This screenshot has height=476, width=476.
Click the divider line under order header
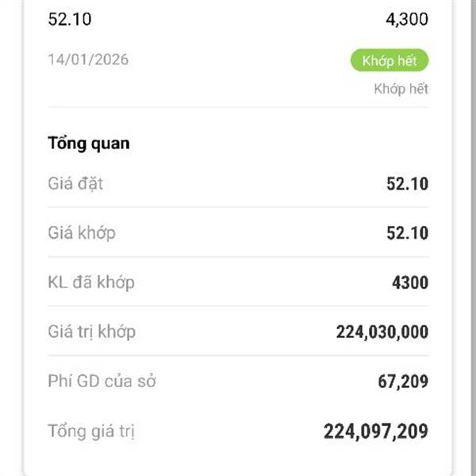[238, 107]
